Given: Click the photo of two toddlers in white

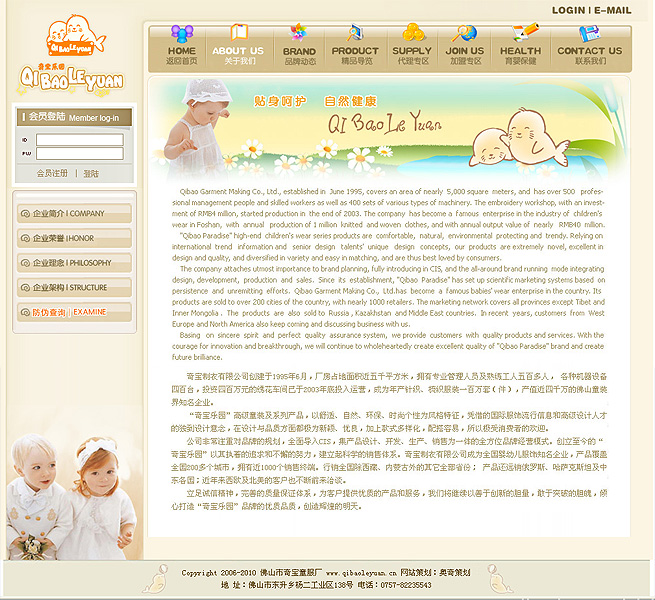Looking at the screenshot, I should click(72, 497).
